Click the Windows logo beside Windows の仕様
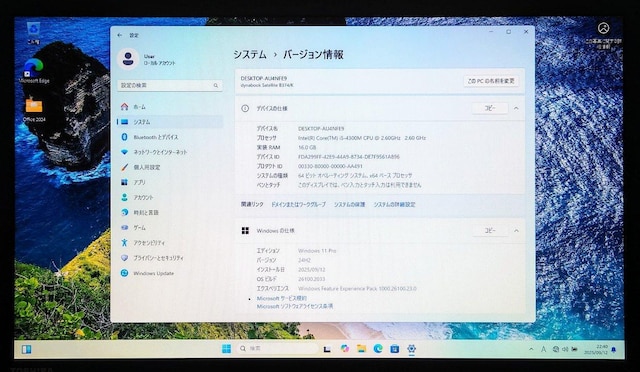This screenshot has width=640, height=372. [x=245, y=231]
